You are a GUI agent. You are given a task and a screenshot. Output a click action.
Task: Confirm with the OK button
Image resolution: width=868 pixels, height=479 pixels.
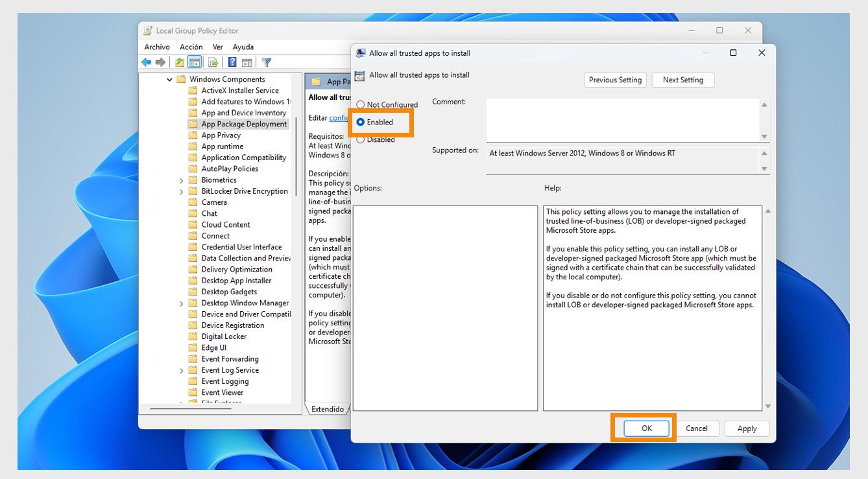647,428
